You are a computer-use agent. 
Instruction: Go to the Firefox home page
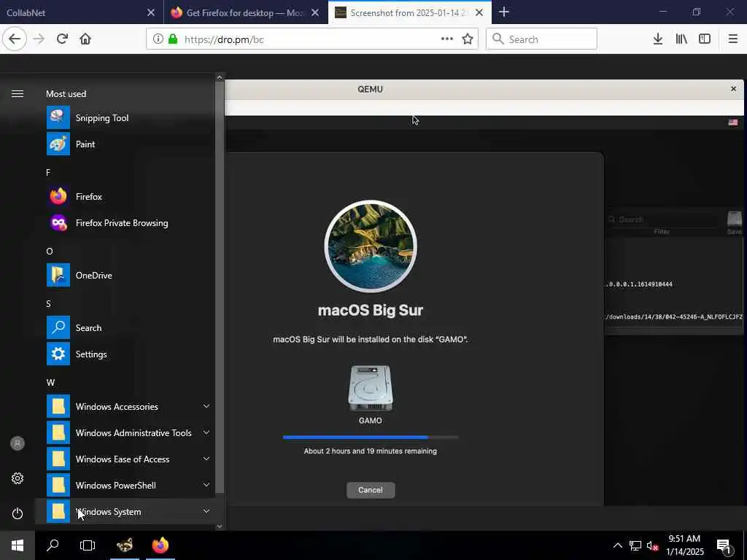[85, 39]
